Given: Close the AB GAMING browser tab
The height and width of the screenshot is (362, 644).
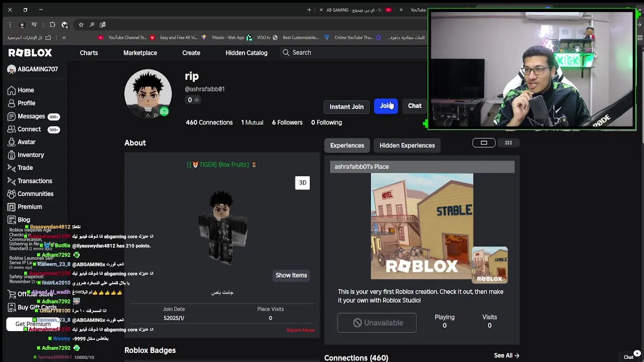Looking at the screenshot, I should (321, 10).
